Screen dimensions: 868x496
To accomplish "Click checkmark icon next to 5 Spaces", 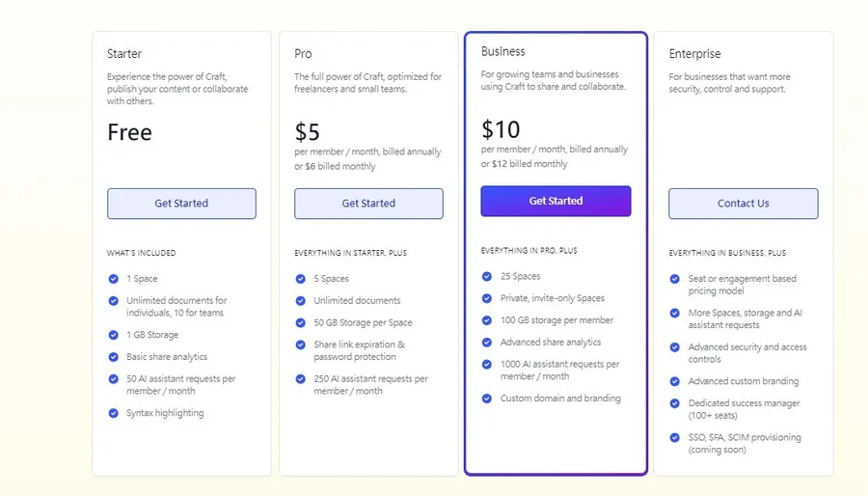I will (x=301, y=279).
